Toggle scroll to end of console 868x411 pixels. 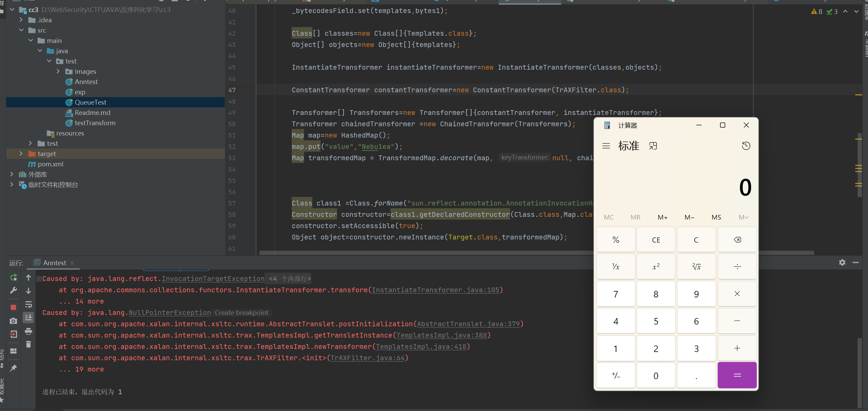click(x=28, y=317)
